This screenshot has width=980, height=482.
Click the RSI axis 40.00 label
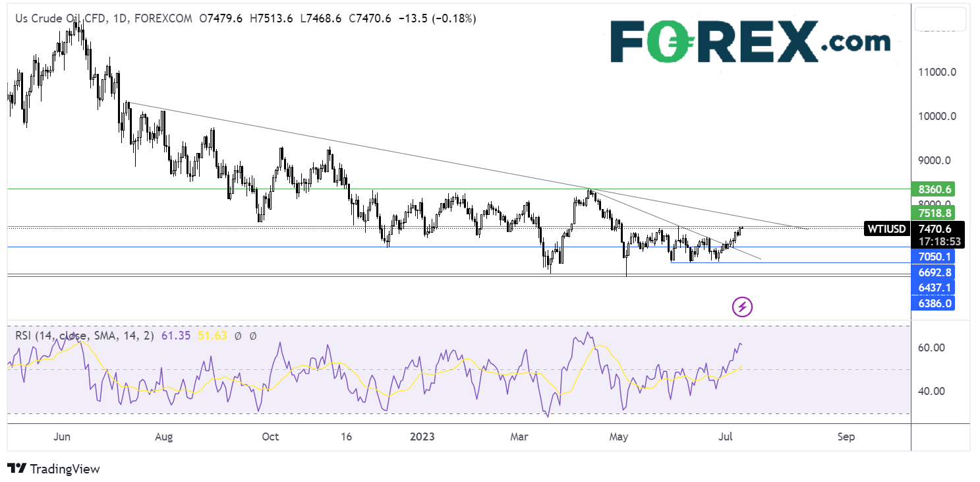(x=933, y=391)
